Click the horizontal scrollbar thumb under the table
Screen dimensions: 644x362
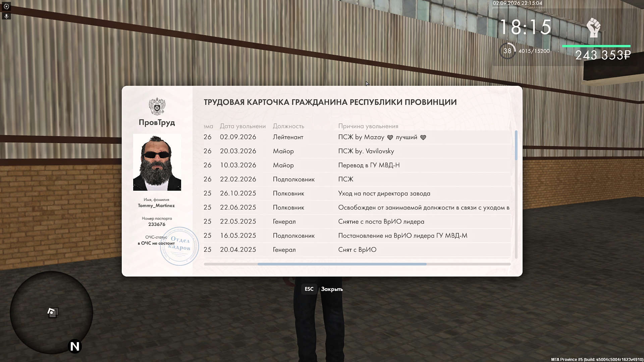342,264
